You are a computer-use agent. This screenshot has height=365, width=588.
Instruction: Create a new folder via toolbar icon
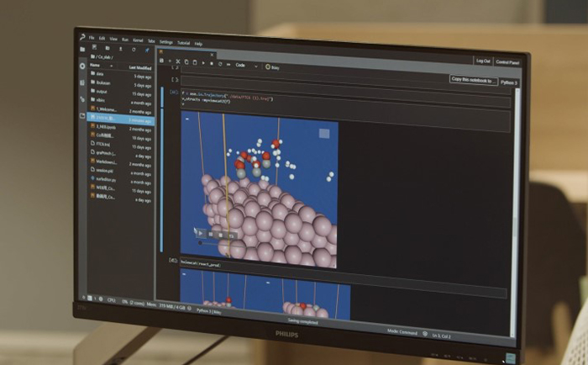pyautogui.click(x=108, y=48)
